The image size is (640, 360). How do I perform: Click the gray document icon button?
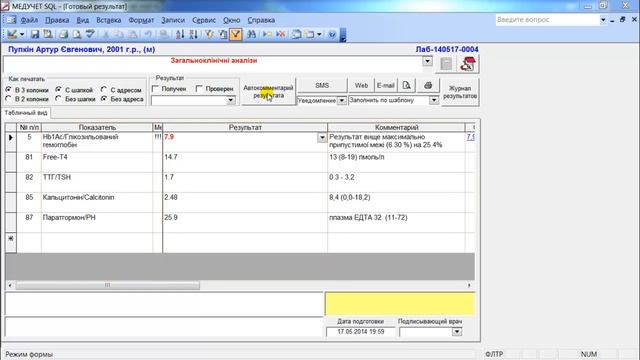(x=446, y=64)
